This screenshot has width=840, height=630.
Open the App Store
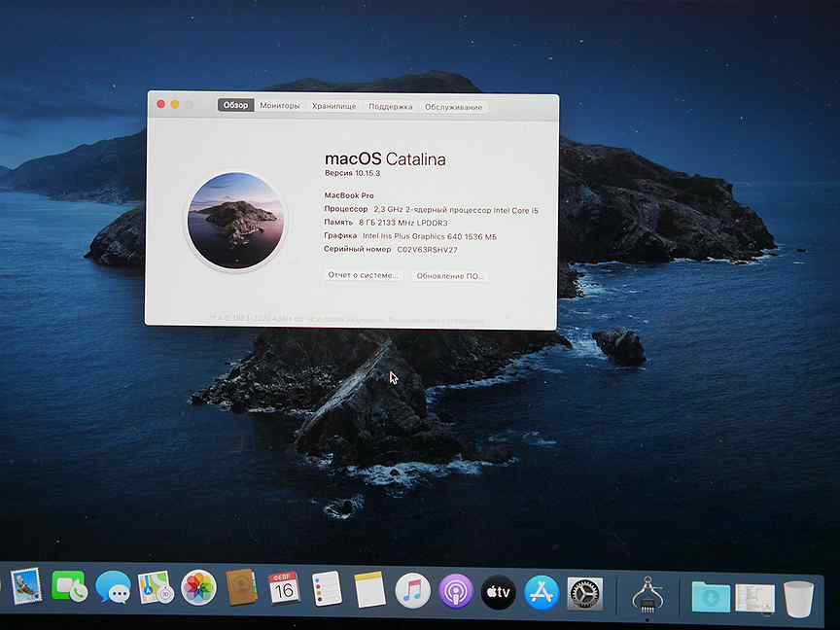click(x=542, y=592)
